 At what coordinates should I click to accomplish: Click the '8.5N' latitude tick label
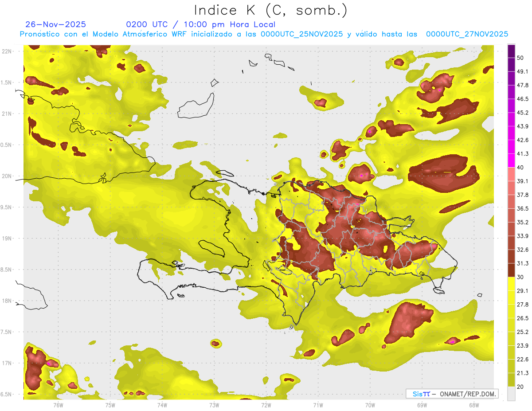(x=7, y=270)
